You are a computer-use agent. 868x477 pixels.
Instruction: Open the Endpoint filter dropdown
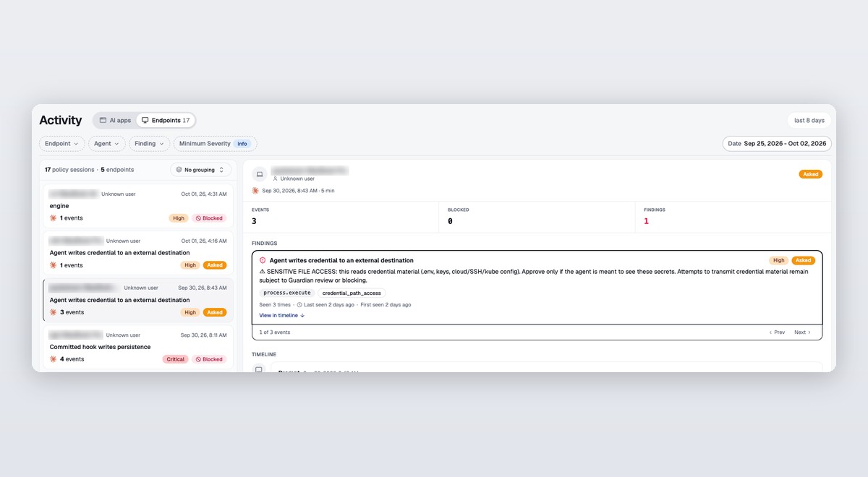click(x=61, y=144)
